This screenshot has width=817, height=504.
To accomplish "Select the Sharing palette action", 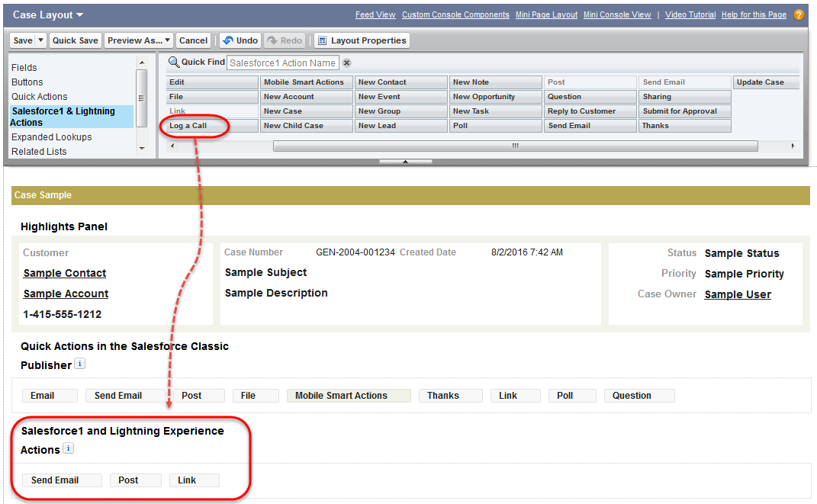I will 685,97.
